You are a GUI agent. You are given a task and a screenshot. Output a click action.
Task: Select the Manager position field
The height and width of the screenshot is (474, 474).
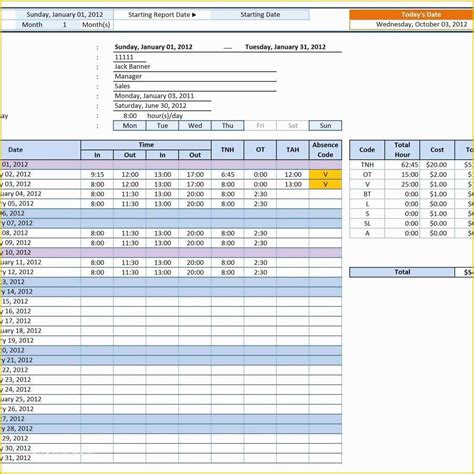point(195,77)
